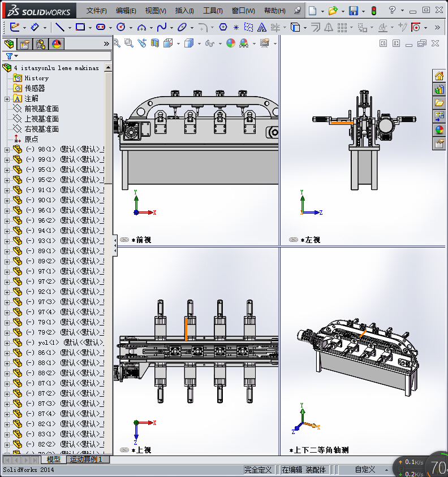448x477 pixels.
Task: Click the 自定义 status bar units button
Action: 365,470
